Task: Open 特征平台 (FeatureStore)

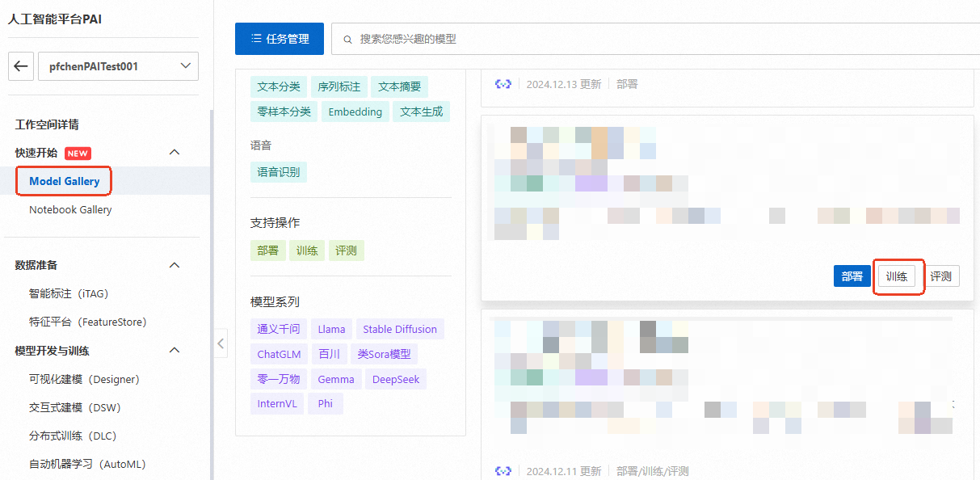Action: point(88,322)
